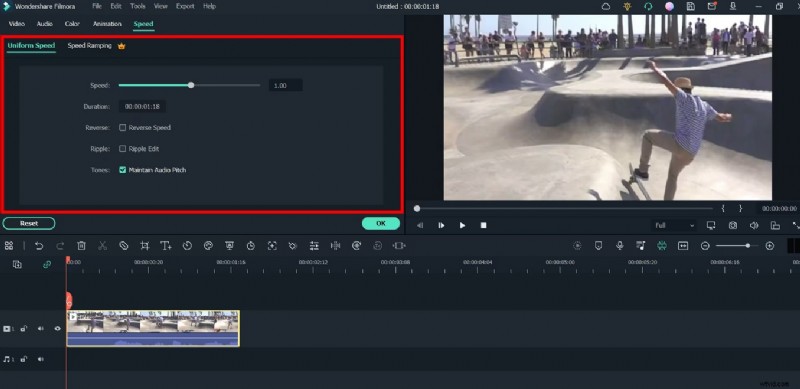800x389 pixels.
Task: Open the Full preview quality dropdown
Action: point(674,225)
